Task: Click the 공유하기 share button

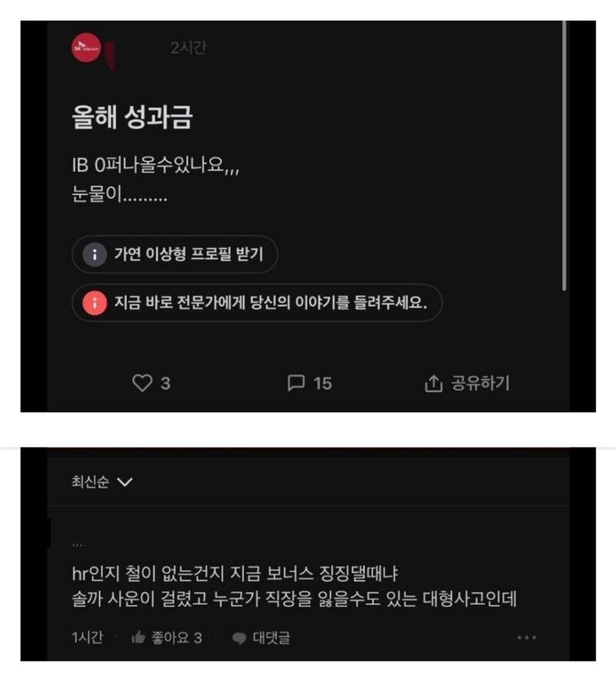Action: pyautogui.click(x=467, y=384)
